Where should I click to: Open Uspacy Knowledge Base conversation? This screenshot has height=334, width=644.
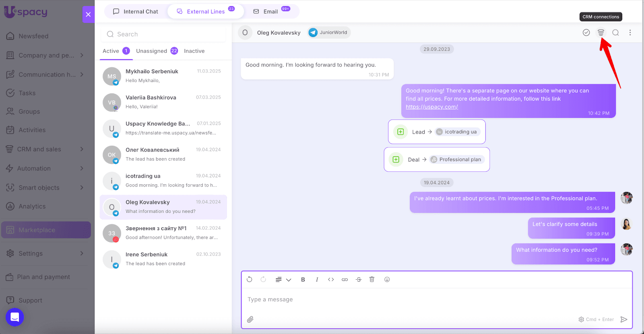pyautogui.click(x=163, y=128)
